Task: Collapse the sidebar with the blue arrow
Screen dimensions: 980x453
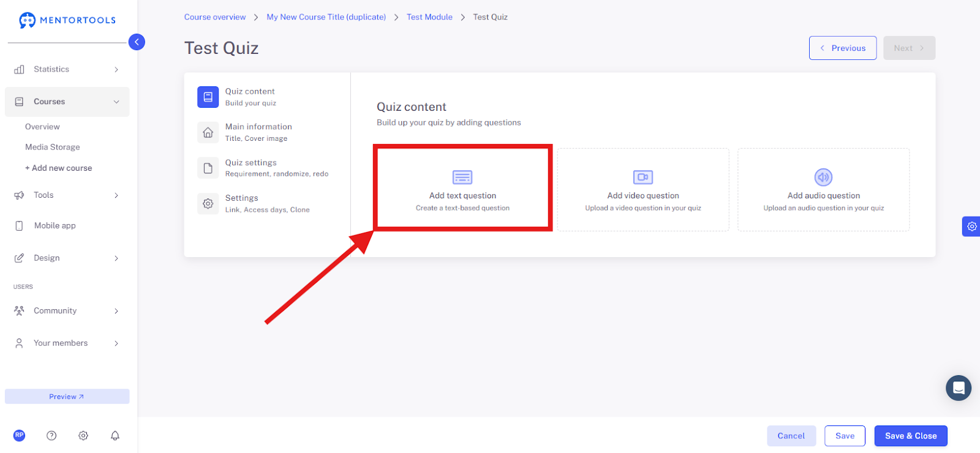Action: [x=137, y=42]
